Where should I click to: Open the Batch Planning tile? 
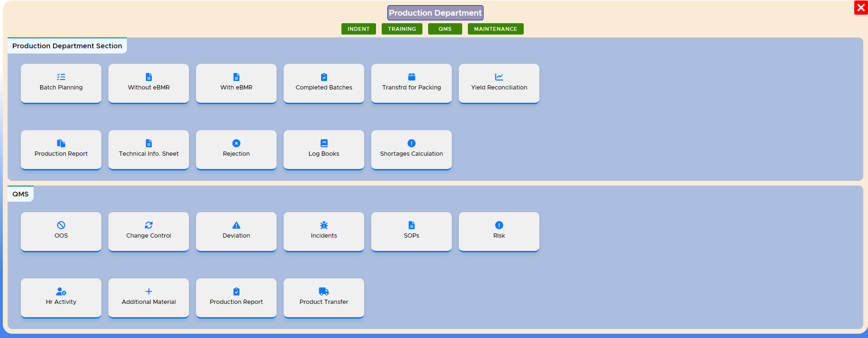(61, 83)
